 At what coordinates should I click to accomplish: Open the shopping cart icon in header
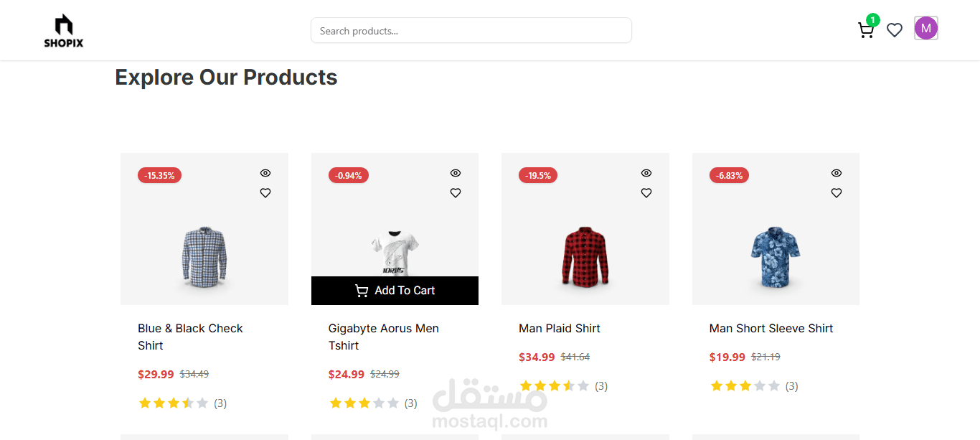click(866, 30)
